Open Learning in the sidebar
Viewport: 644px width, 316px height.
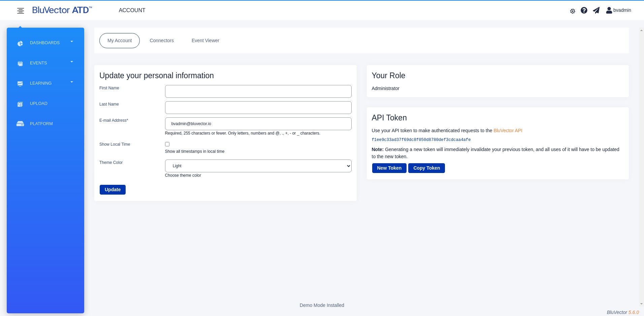41,83
